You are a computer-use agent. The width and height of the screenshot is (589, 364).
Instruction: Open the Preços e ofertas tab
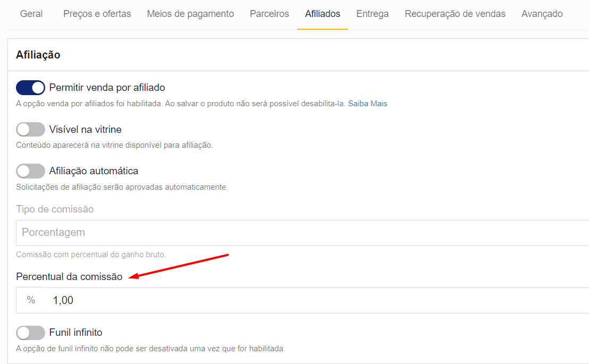point(97,14)
